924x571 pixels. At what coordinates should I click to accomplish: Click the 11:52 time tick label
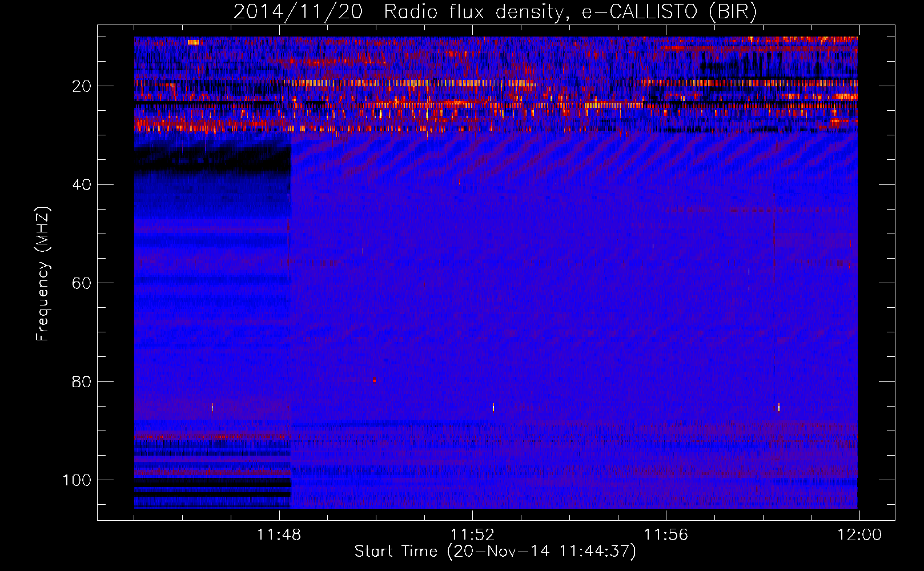point(472,535)
